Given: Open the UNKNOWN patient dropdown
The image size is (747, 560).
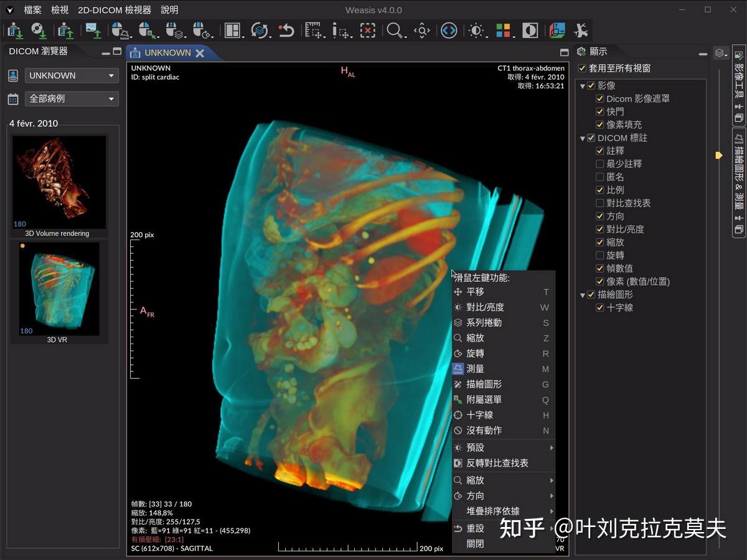Looking at the screenshot, I should (71, 75).
